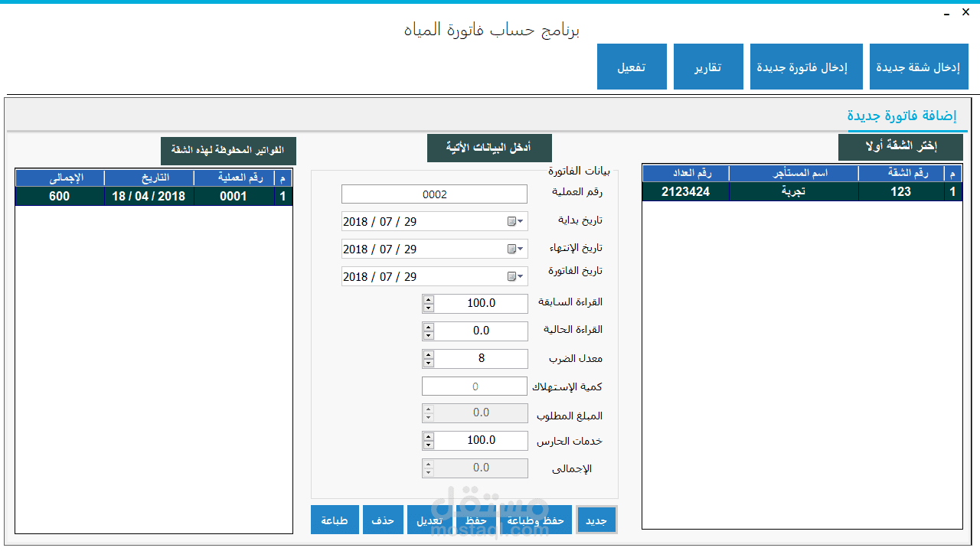Image resolution: width=980 pixels, height=551 pixels.
Task: Click حفظ وطباعة to save and print
Action: coord(536,520)
